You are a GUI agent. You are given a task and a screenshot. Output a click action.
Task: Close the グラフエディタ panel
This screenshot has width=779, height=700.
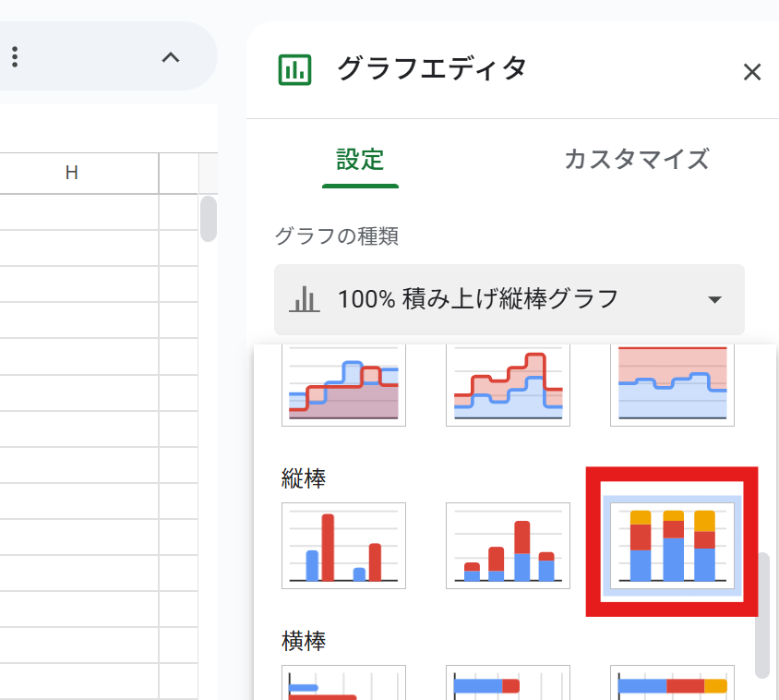tap(752, 72)
